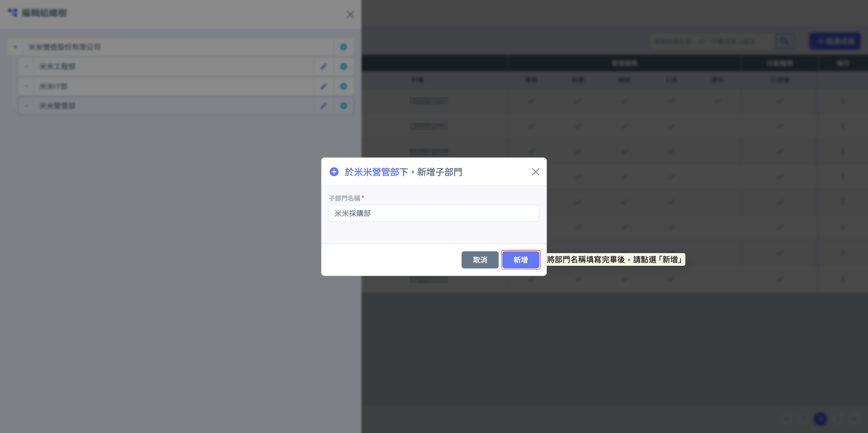Click the 新增 button to add sub-department
868x433 pixels.
click(520, 260)
